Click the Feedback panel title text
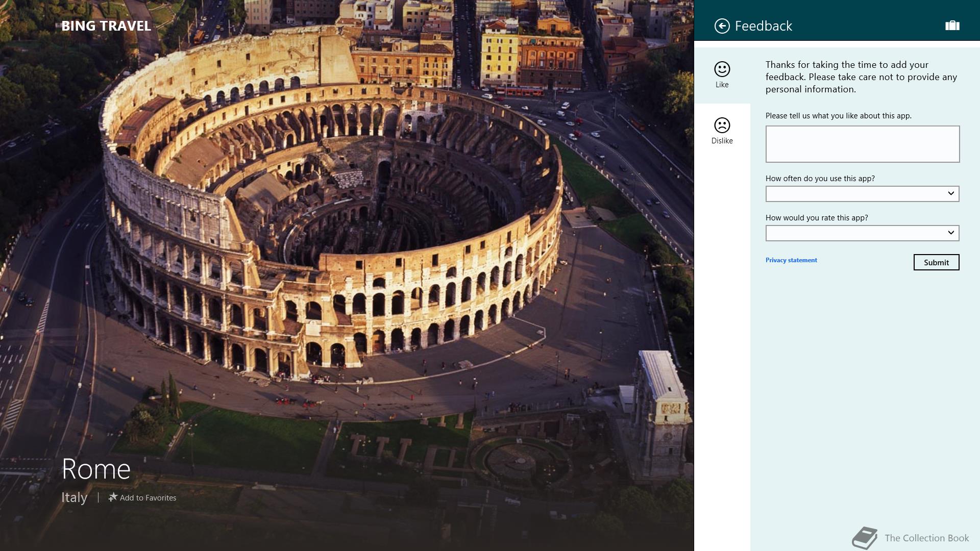 point(764,26)
